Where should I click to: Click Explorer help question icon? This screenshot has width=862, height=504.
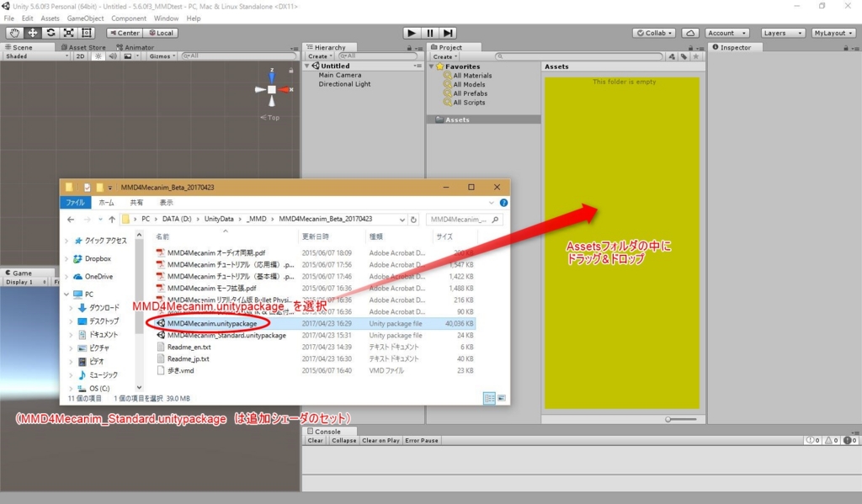pyautogui.click(x=503, y=203)
